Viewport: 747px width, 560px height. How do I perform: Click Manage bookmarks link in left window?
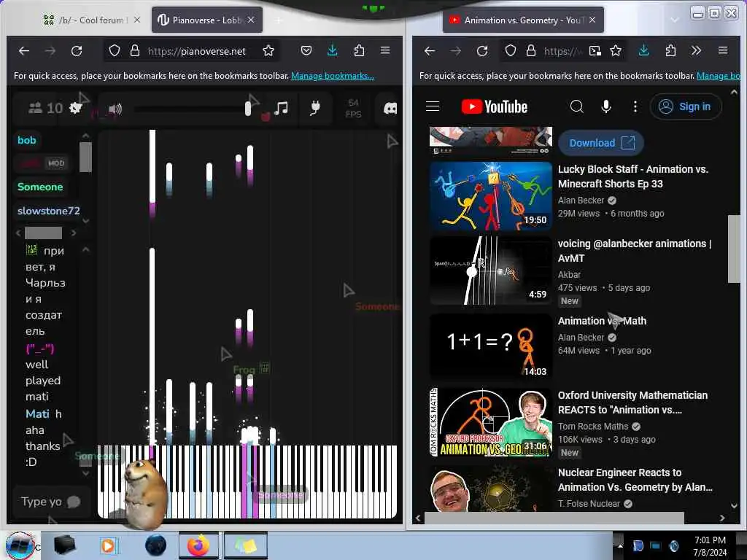(x=333, y=76)
